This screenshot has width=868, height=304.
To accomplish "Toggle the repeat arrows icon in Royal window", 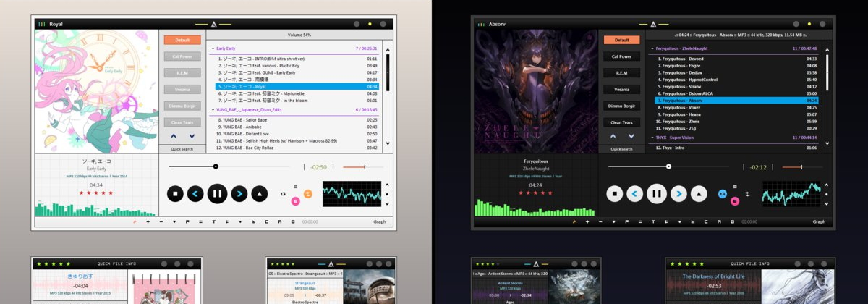I will pyautogui.click(x=283, y=194).
